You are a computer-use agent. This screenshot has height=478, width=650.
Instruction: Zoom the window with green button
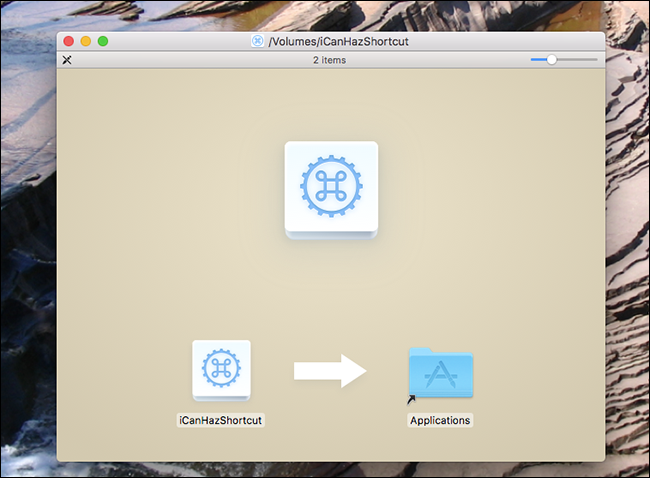[x=103, y=41]
